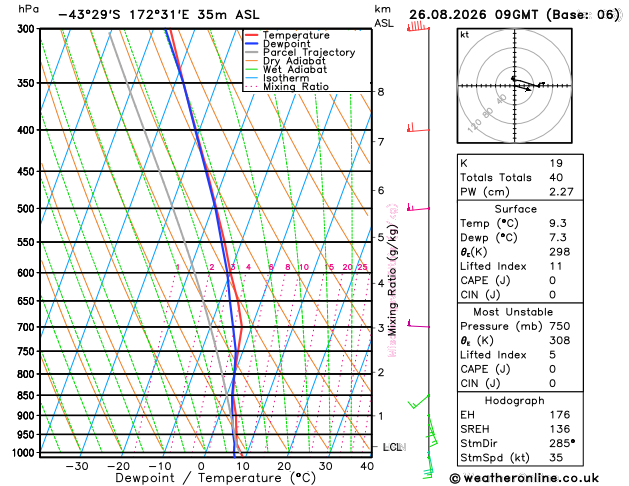
Task: Click the Parcel Trajectory legend entry
Action: point(300,53)
